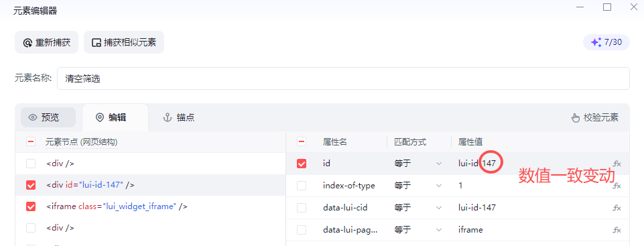Edit the 元素名称 input field
This screenshot has width=644, height=246.
point(343,78)
